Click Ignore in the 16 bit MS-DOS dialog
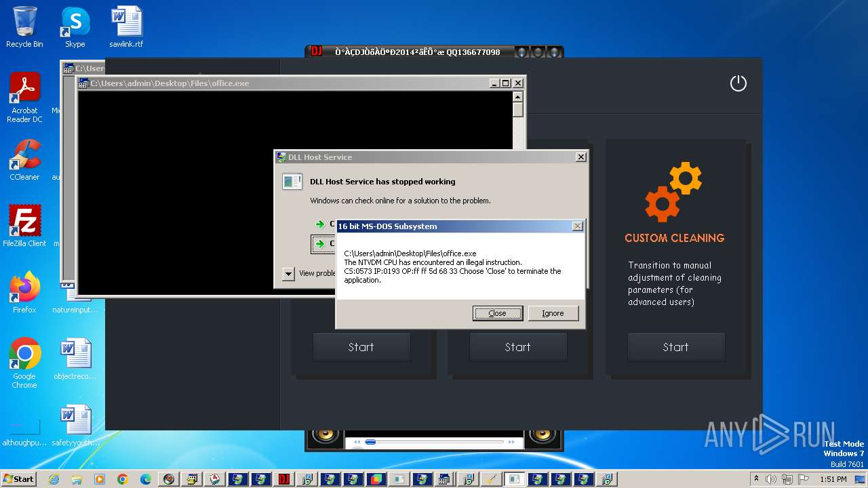 point(553,313)
